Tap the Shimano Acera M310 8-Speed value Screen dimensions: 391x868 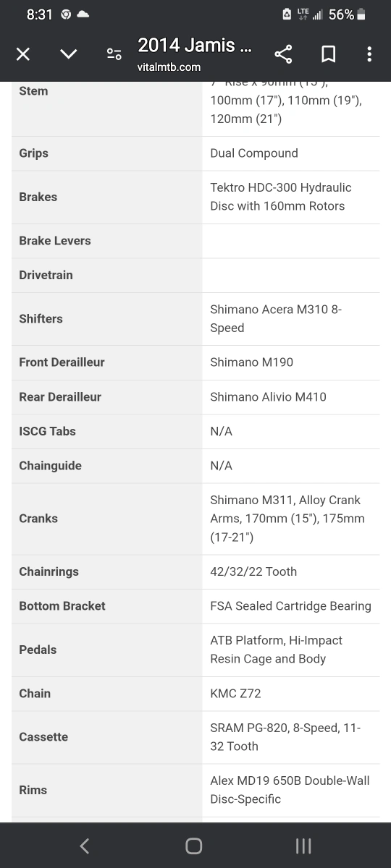(276, 318)
